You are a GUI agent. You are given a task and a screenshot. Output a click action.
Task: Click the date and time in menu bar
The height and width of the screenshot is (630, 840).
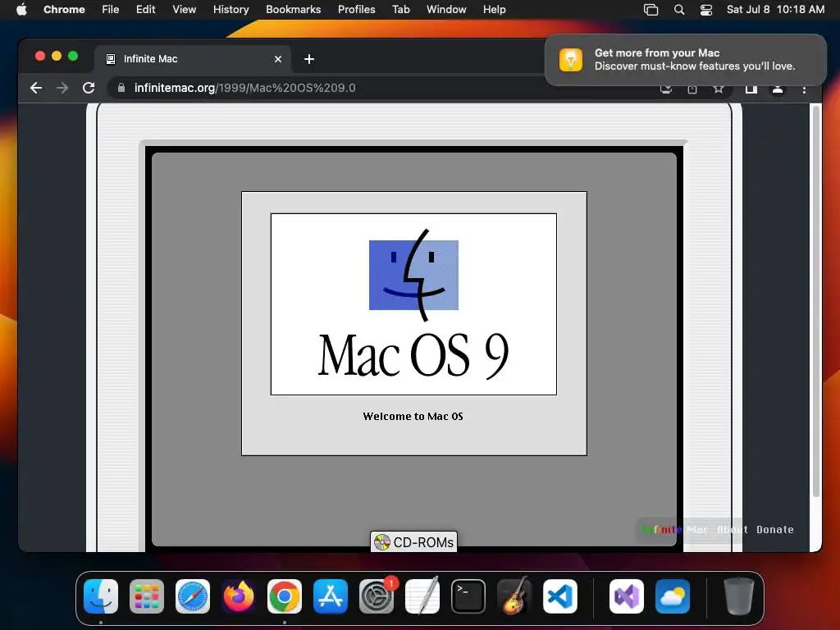pyautogui.click(x=775, y=9)
